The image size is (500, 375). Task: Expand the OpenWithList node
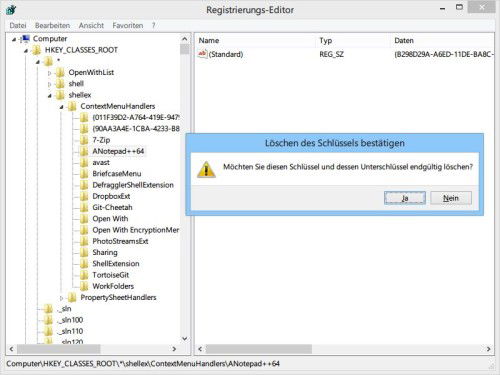point(50,73)
